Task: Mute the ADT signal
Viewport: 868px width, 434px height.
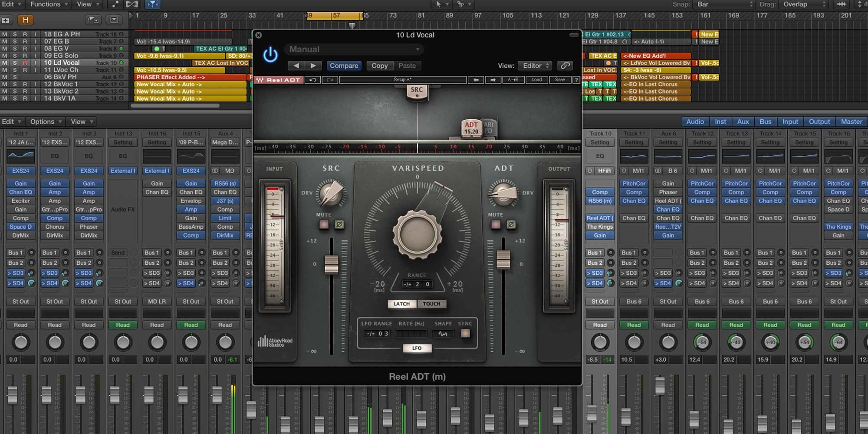Action: click(496, 224)
